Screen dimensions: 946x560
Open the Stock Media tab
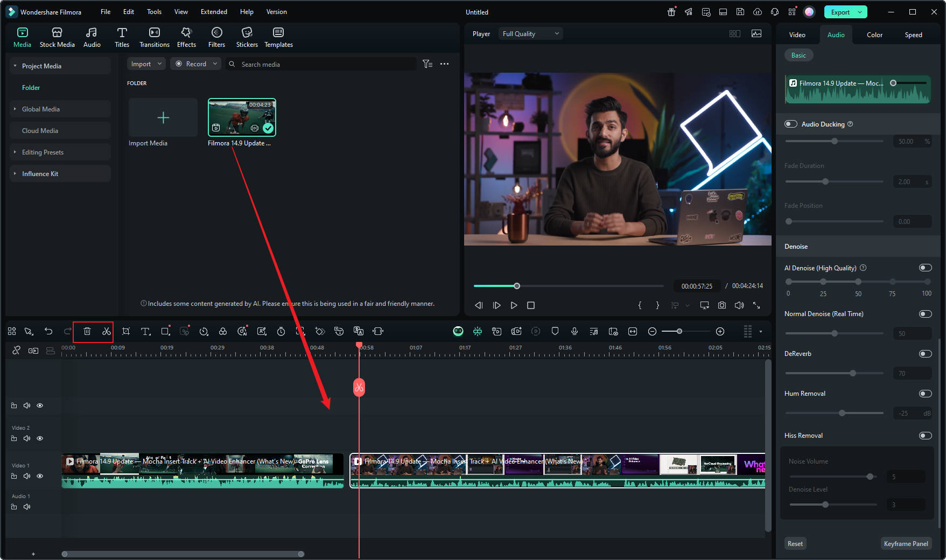pyautogui.click(x=57, y=38)
